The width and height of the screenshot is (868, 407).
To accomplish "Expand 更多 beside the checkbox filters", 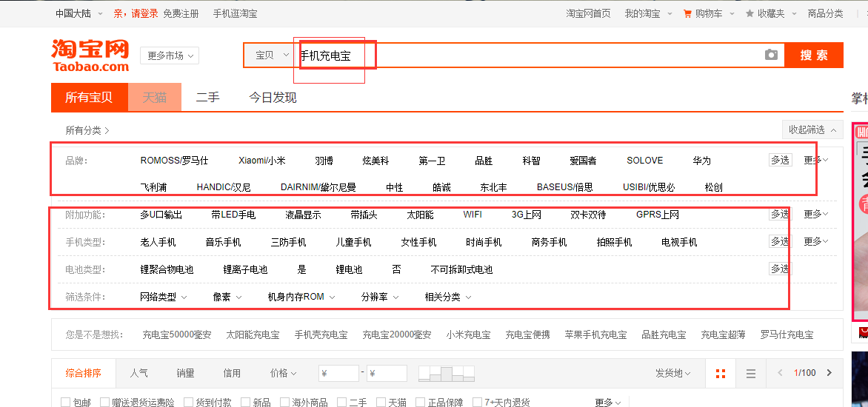I will click(x=608, y=403).
